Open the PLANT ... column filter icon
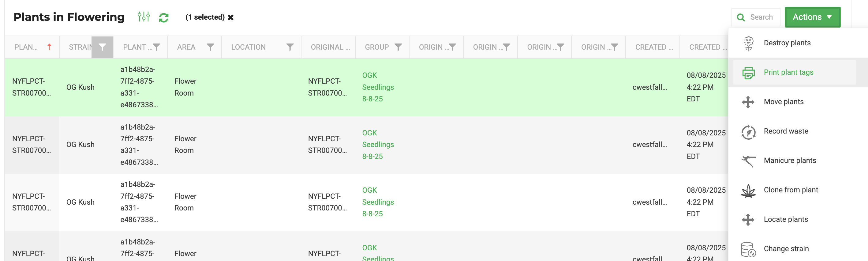Viewport: 868px width, 261px height. pos(156,47)
